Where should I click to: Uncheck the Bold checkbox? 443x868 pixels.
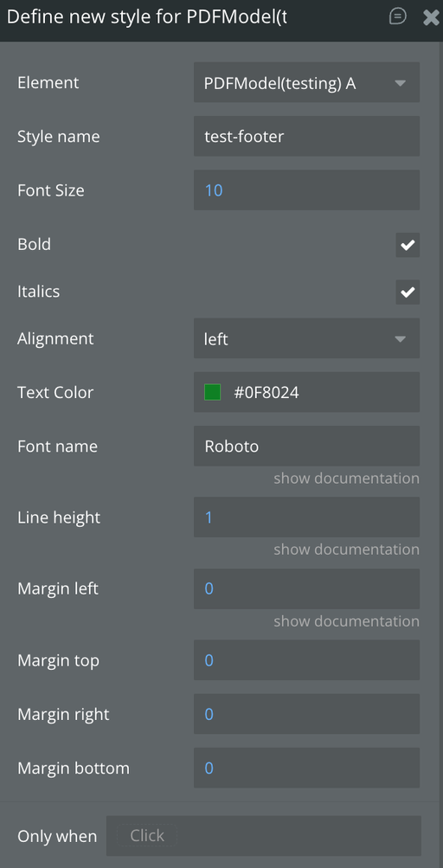click(x=408, y=245)
